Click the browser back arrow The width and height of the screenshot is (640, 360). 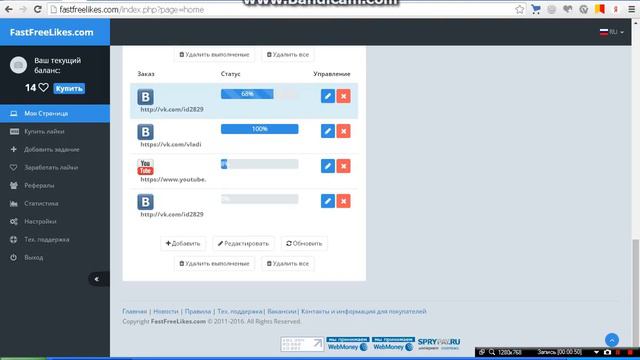click(x=8, y=9)
